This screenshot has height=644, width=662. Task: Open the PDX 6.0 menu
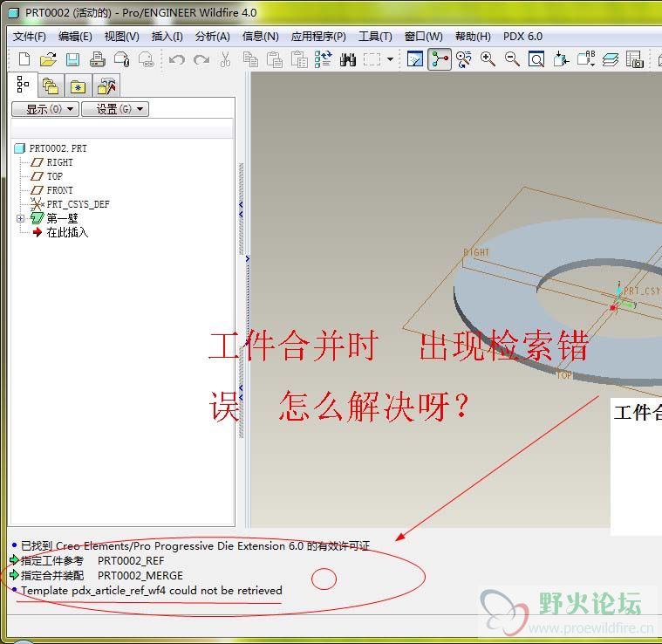(522, 37)
